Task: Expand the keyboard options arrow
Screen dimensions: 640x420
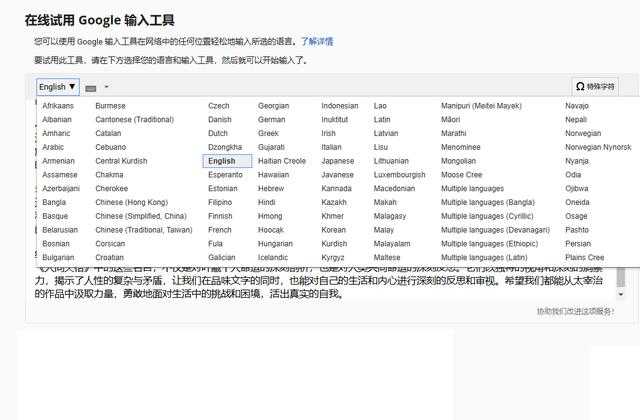Action: (107, 87)
